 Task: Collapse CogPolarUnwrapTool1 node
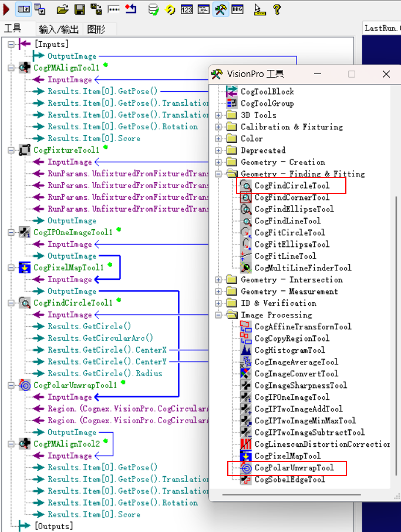click(x=11, y=385)
